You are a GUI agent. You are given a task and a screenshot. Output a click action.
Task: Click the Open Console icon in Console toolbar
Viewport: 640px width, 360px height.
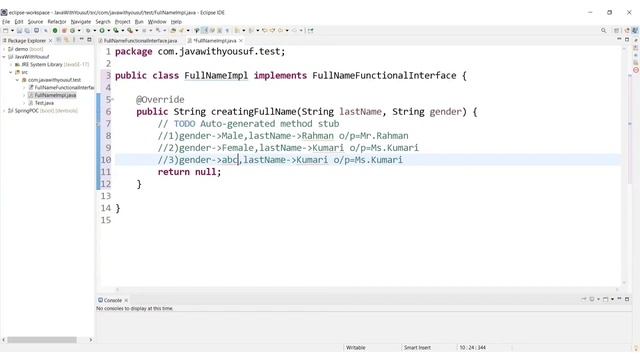tap(605, 299)
